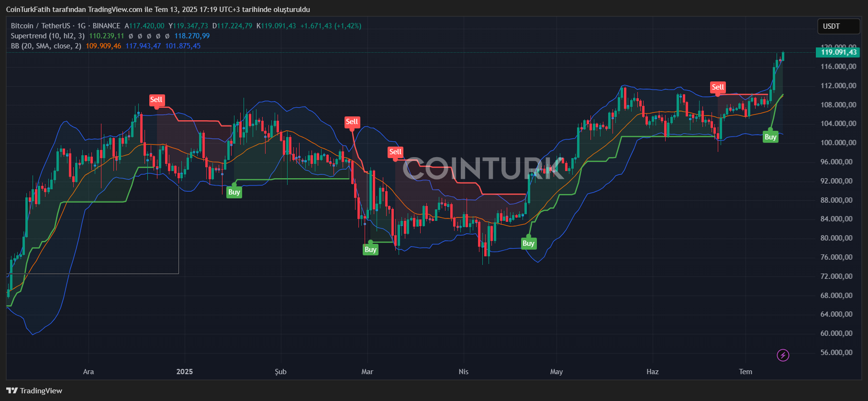Click the Buy marker at early Mar low

tap(370, 250)
